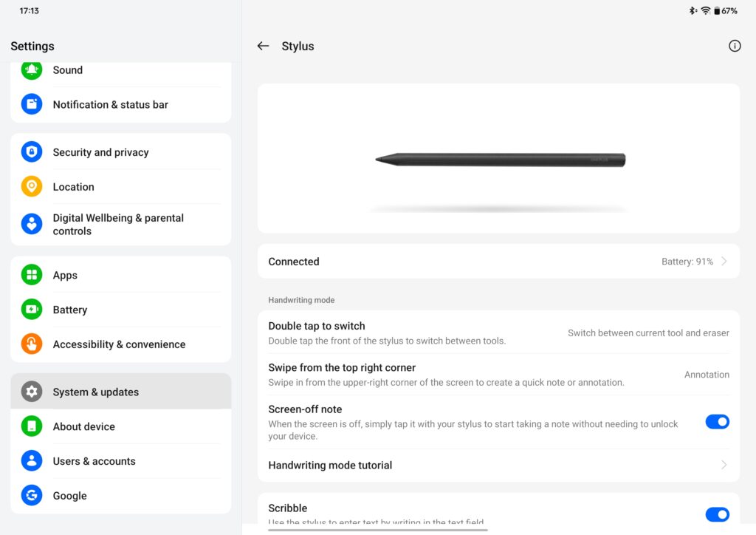Tap the Wi-Fi status bar icon
This screenshot has width=756, height=535.
[705, 10]
